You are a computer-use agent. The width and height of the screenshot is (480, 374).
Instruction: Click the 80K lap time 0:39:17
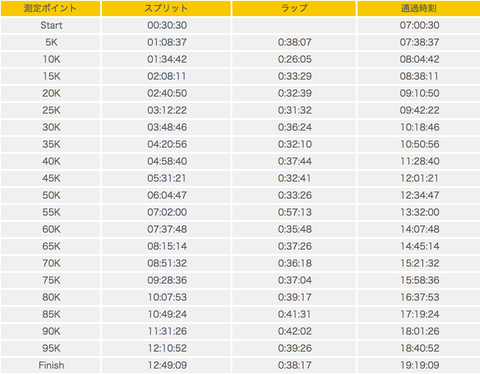click(295, 297)
